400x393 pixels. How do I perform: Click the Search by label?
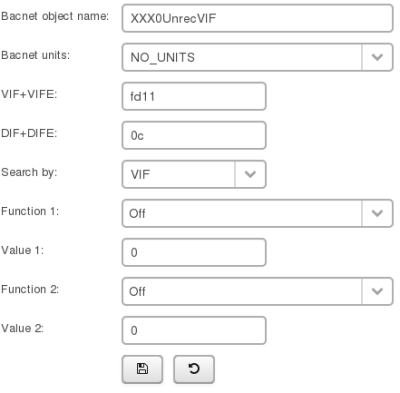(29, 172)
